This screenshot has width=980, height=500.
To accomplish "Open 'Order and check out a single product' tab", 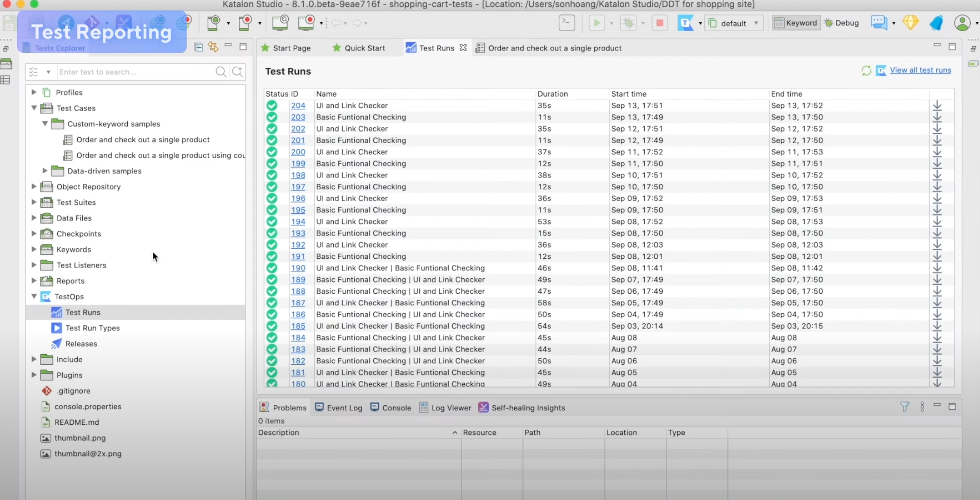I will tap(549, 48).
